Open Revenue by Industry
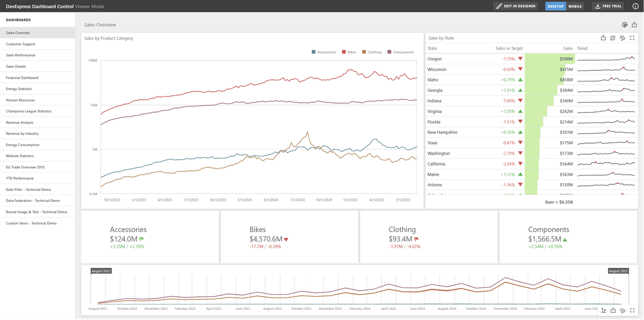The image size is (644, 320). click(x=38, y=134)
